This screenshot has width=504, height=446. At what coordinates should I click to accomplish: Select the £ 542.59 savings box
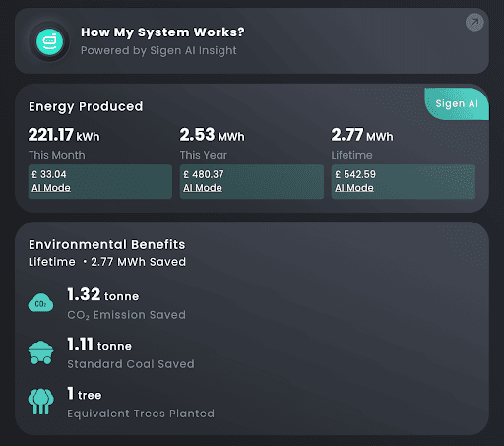pos(404,181)
